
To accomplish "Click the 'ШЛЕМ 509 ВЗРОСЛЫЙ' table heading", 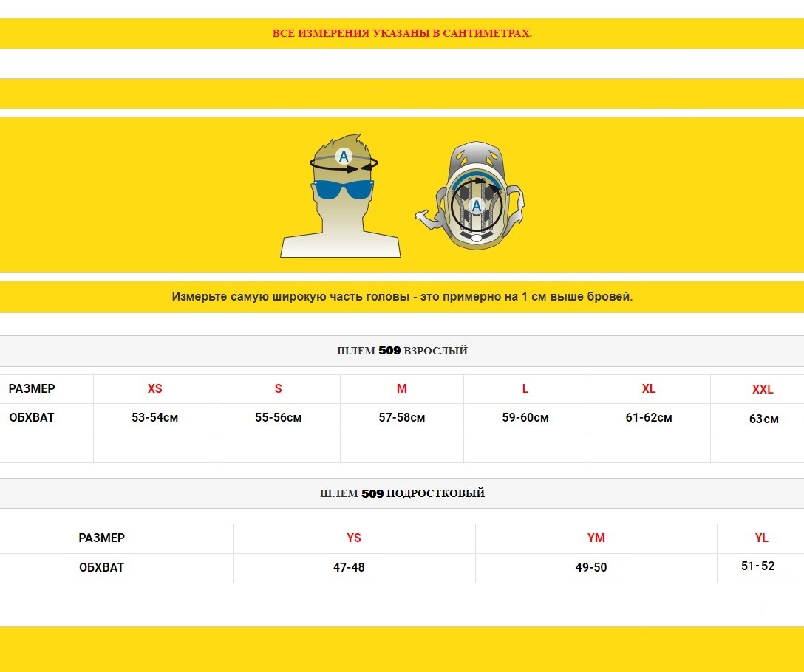I will coord(402,351).
